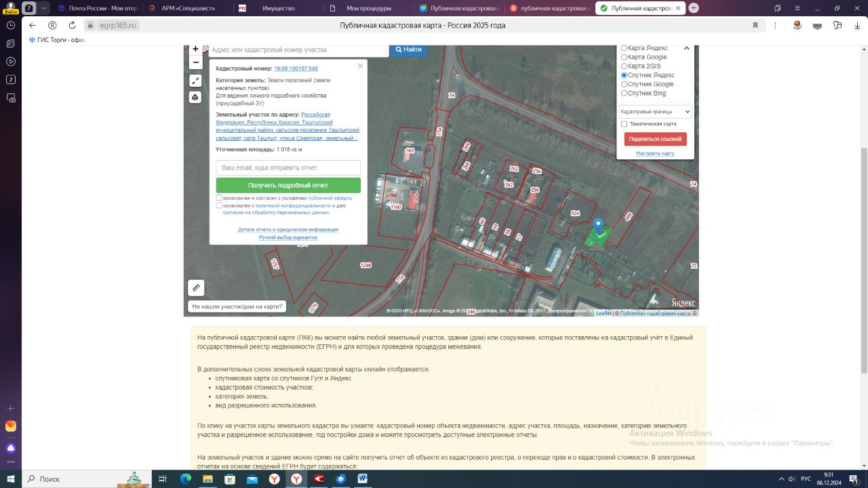Open browser downloads
This screenshot has height=488, width=868.
tap(858, 26)
